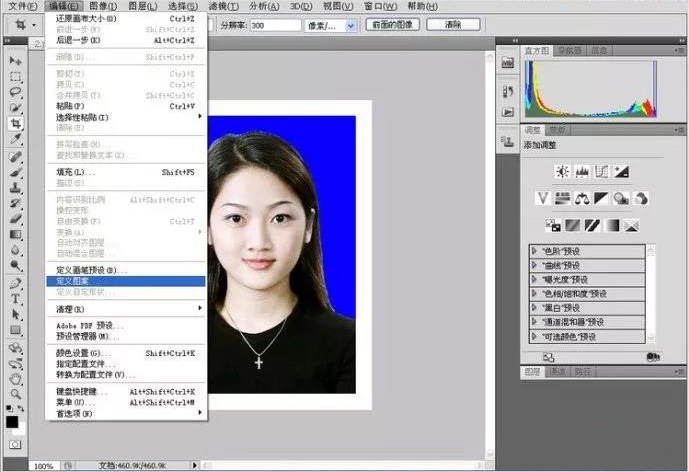The width and height of the screenshot is (689, 472).
Task: Add a Curves adjustment
Action: coord(602,172)
